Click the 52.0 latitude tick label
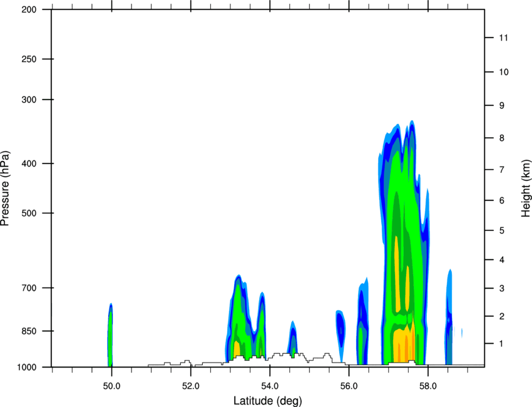 point(191,386)
